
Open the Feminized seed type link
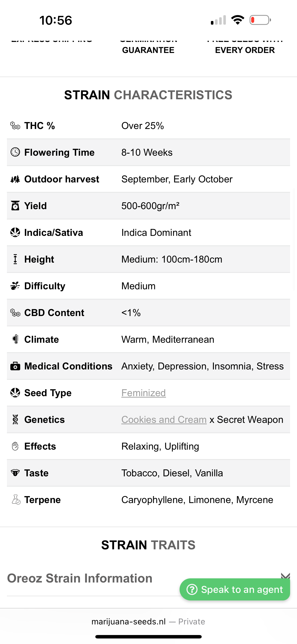tap(143, 393)
